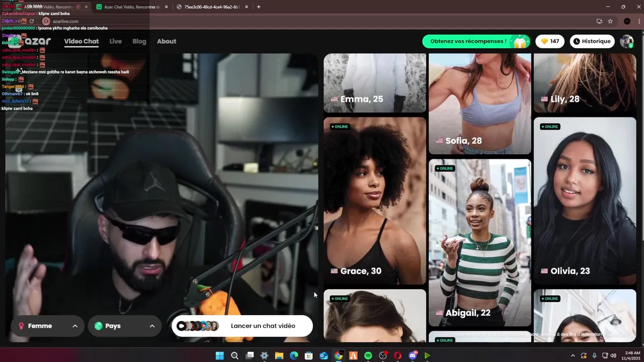Click the ONLINE badge on Grace's card

tap(340, 127)
